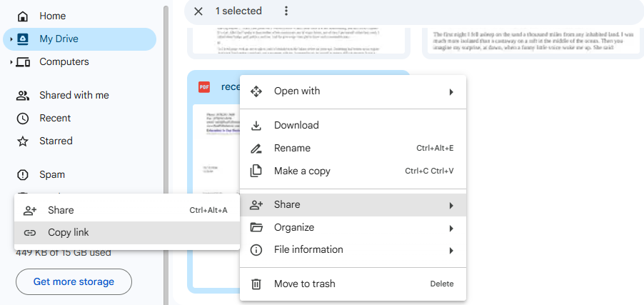Click the Recent clock icon

pos(23,118)
